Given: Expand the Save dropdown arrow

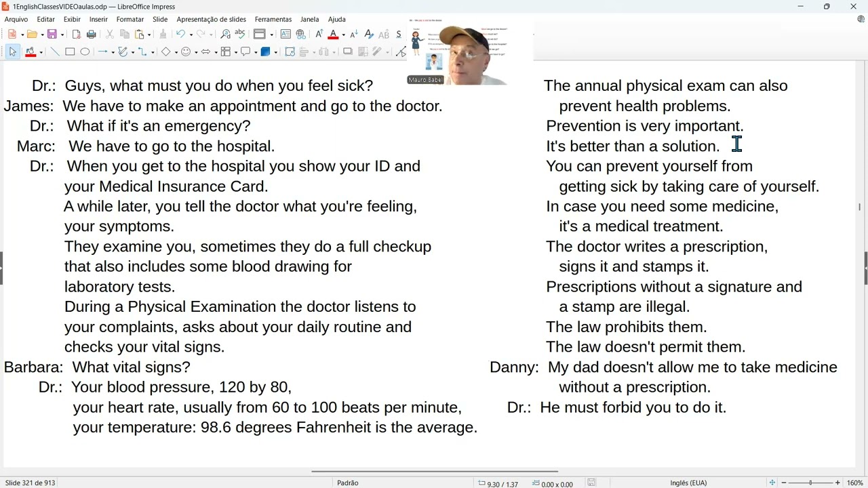Looking at the screenshot, I should point(62,35).
